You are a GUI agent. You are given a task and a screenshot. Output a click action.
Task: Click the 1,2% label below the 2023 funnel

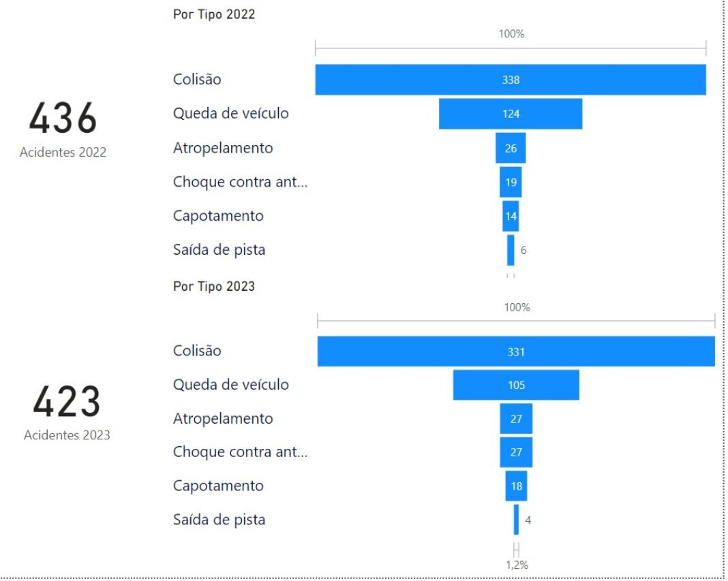coord(517,565)
